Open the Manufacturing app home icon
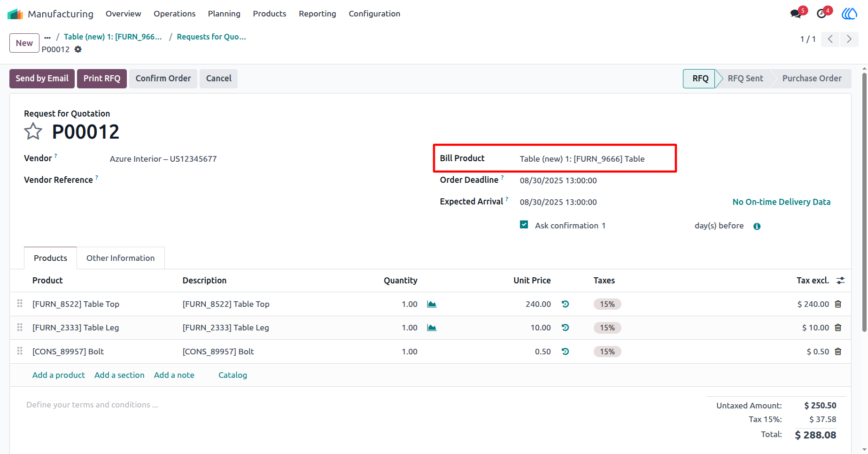Image resolution: width=868 pixels, height=454 pixels. pyautogui.click(x=15, y=14)
